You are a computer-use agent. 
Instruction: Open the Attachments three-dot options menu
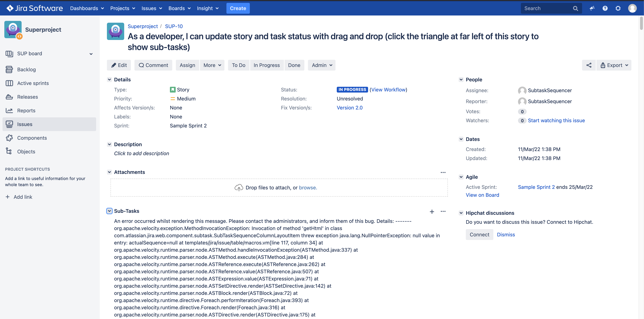(x=443, y=172)
